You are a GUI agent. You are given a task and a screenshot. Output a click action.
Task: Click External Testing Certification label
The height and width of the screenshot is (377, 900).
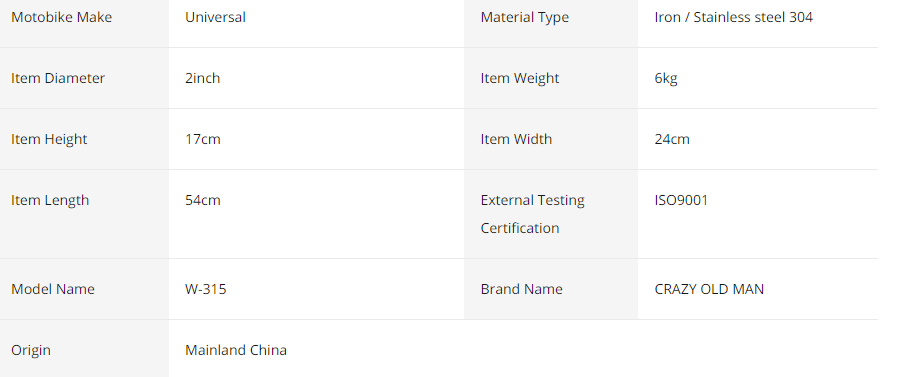coord(533,214)
